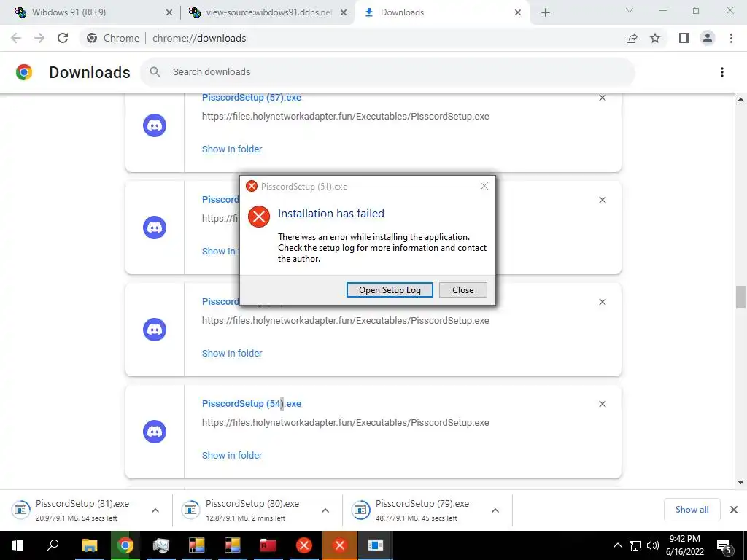Screen dimensions: 747x560
Task: Click the Open Setup Log button
Action: (390, 290)
